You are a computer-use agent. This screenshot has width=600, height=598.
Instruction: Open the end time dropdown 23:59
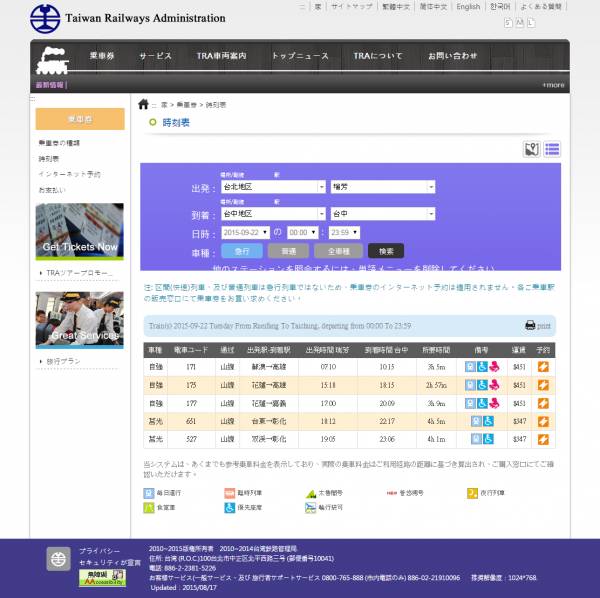(344, 233)
